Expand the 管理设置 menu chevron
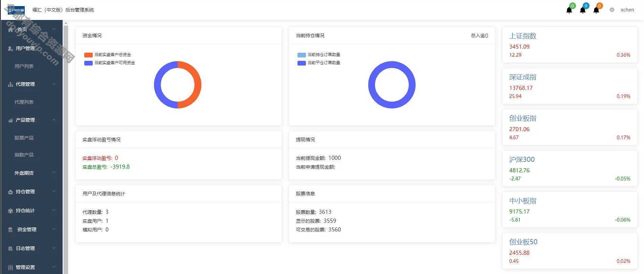The height and width of the screenshot is (274, 644). click(54, 267)
